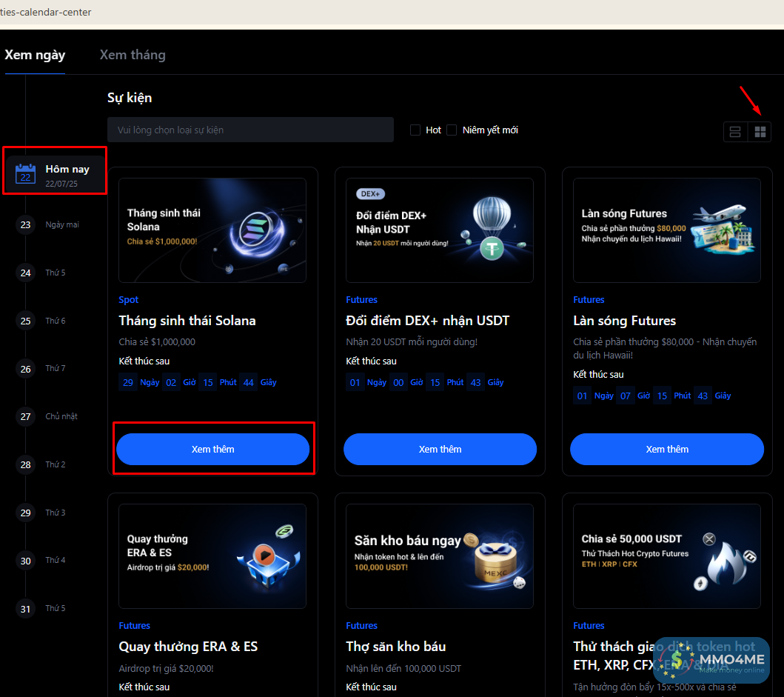Click Futures tag above Thử thách giao dịch title

(x=589, y=625)
